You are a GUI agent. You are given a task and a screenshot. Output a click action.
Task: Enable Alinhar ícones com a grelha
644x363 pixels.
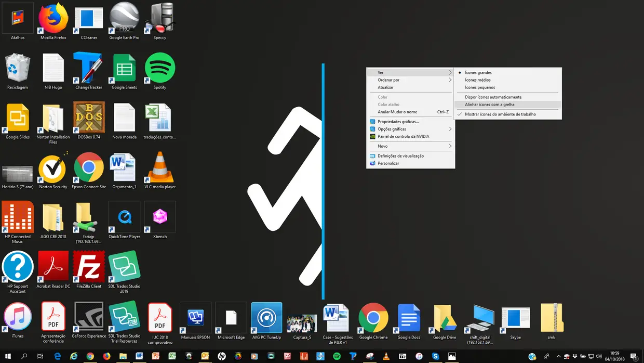pyautogui.click(x=507, y=105)
